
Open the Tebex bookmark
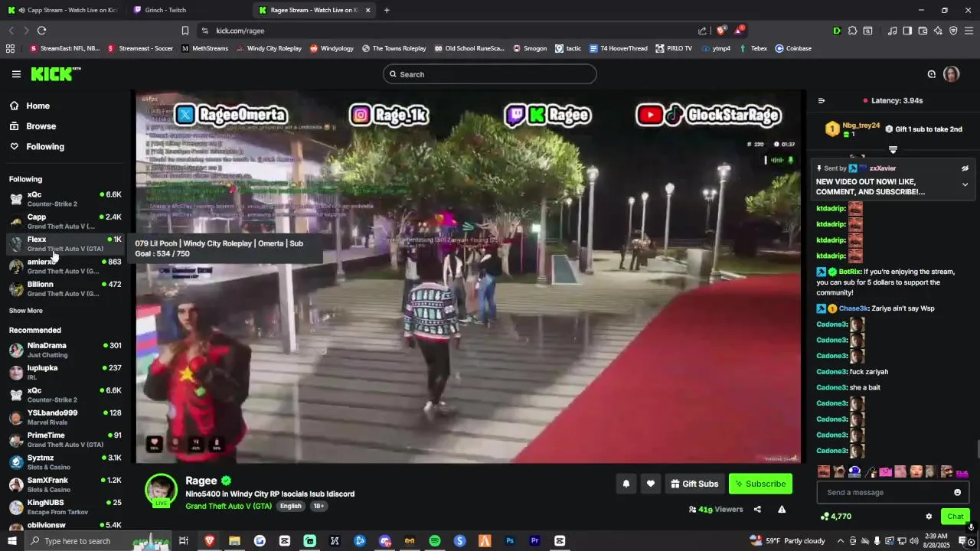(753, 48)
